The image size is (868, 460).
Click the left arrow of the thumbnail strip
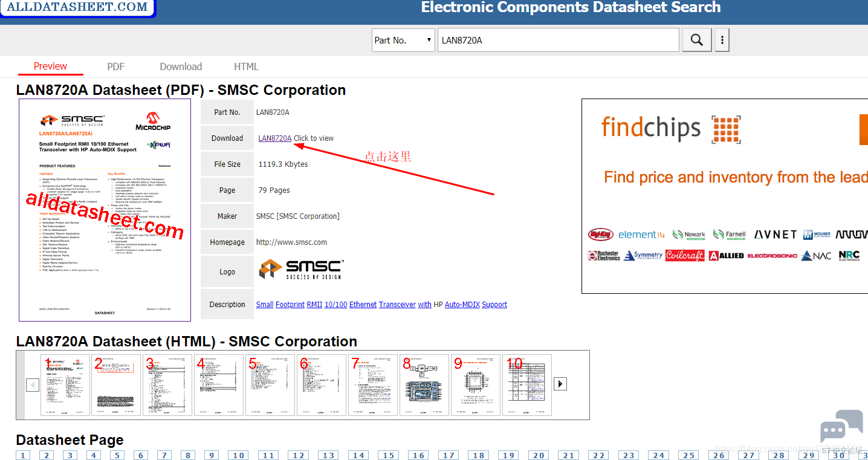pyautogui.click(x=33, y=385)
